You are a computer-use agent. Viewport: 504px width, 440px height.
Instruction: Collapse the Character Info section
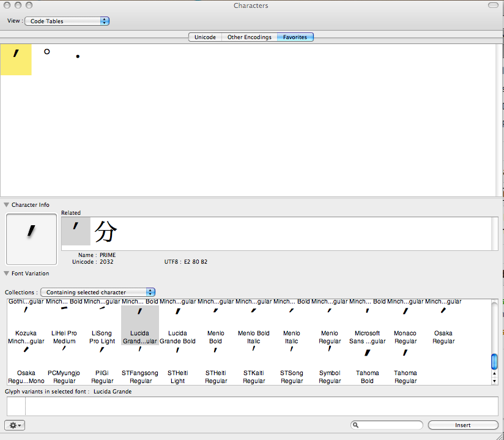click(x=7, y=205)
